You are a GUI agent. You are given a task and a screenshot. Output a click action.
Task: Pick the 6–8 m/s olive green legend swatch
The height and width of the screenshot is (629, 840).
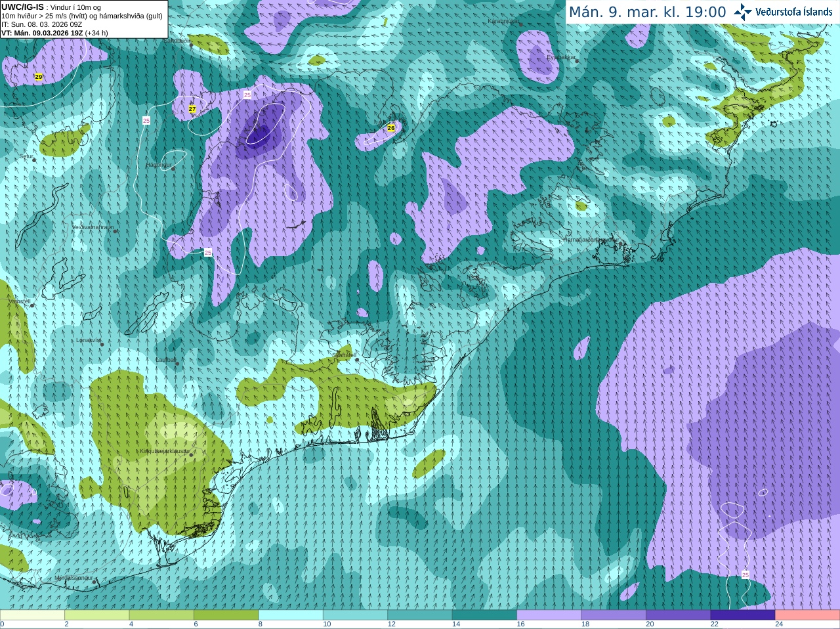[226, 615]
